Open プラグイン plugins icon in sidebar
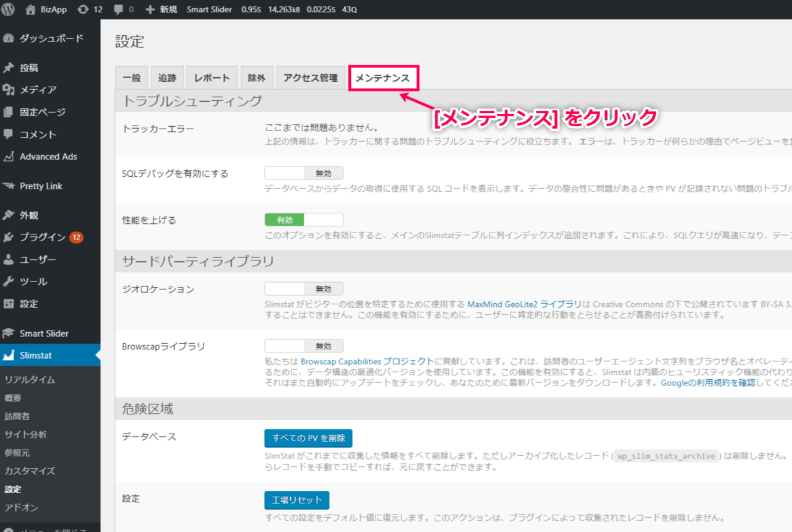 click(9, 238)
